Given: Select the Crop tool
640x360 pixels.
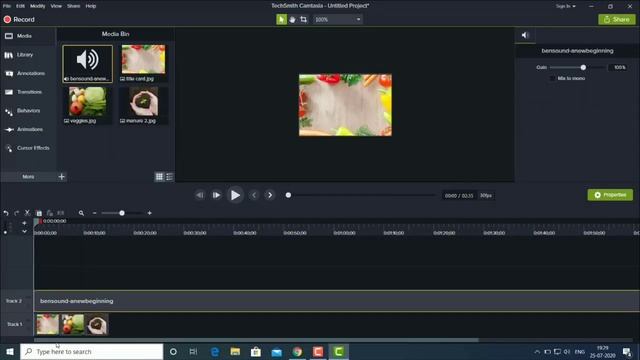Looking at the screenshot, I should coord(303,20).
